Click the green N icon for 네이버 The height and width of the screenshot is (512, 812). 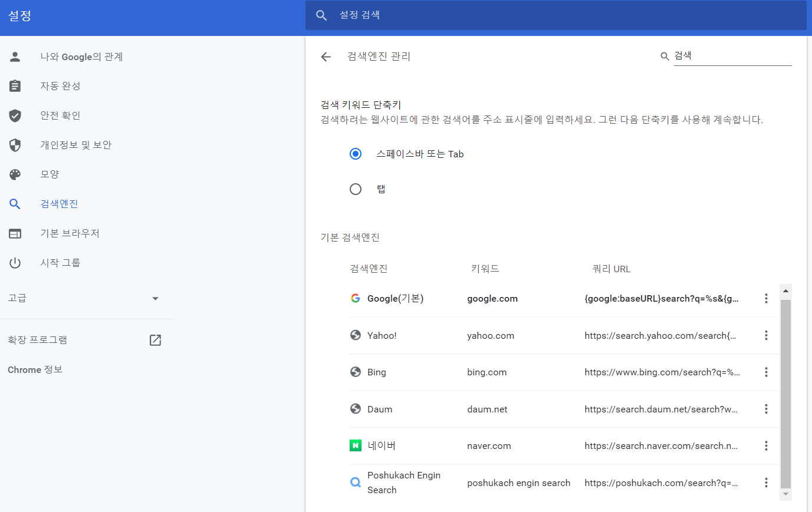356,445
